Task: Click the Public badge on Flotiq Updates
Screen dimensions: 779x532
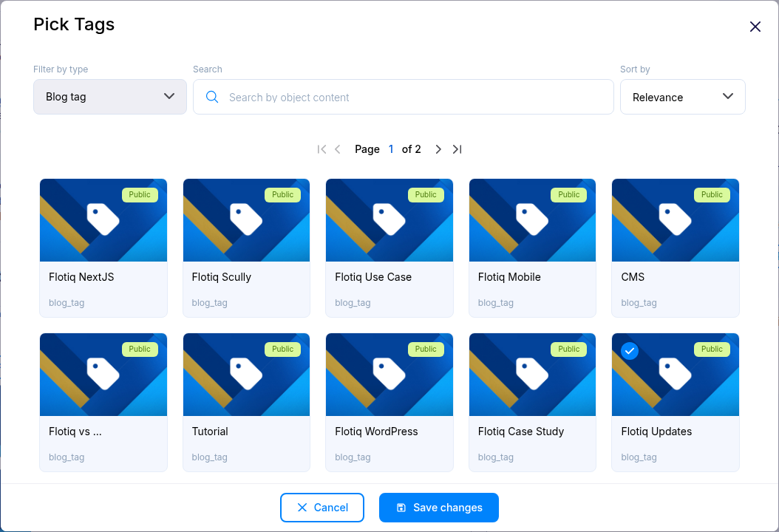Action: coord(712,349)
